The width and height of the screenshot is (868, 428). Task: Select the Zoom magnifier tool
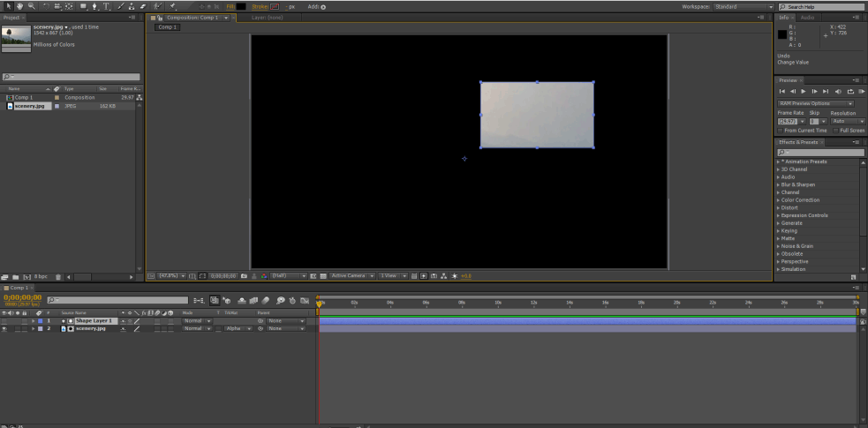[x=32, y=7]
